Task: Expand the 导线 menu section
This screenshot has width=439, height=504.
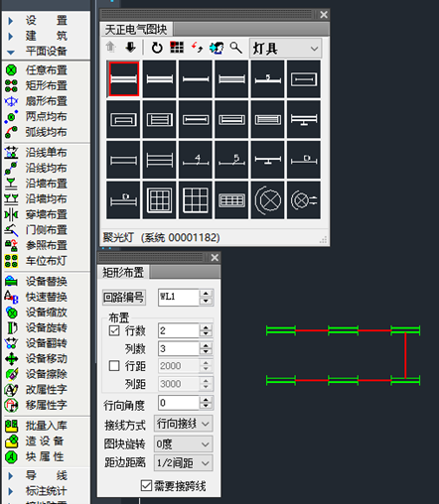Action: click(46, 475)
